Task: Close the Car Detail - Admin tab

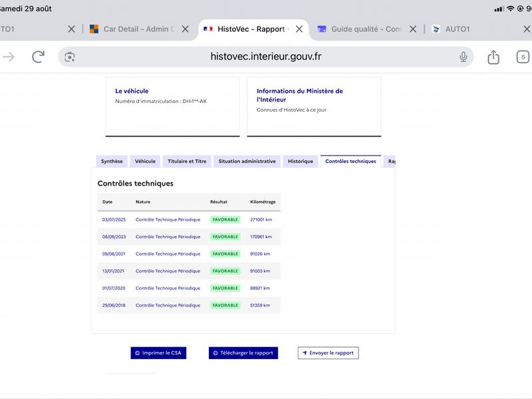Action: 186,29
